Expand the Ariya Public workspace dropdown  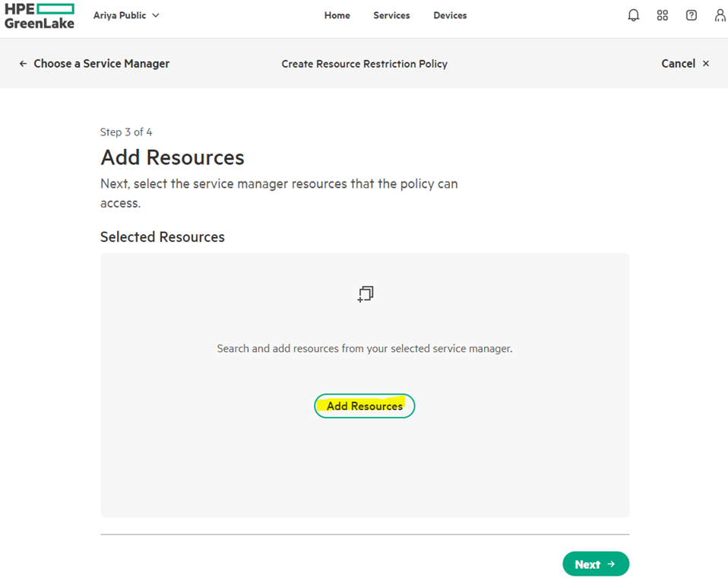(x=125, y=15)
